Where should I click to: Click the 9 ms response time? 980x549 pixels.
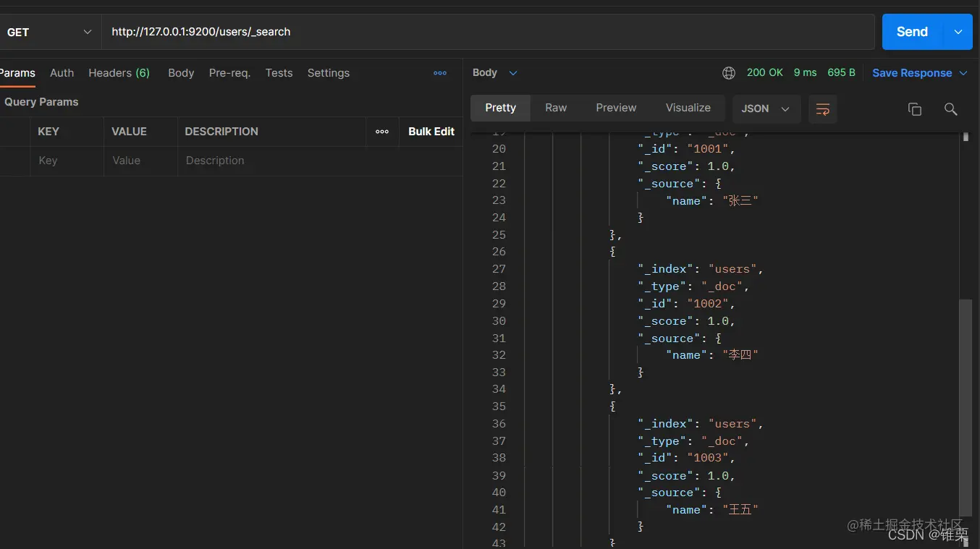(805, 73)
